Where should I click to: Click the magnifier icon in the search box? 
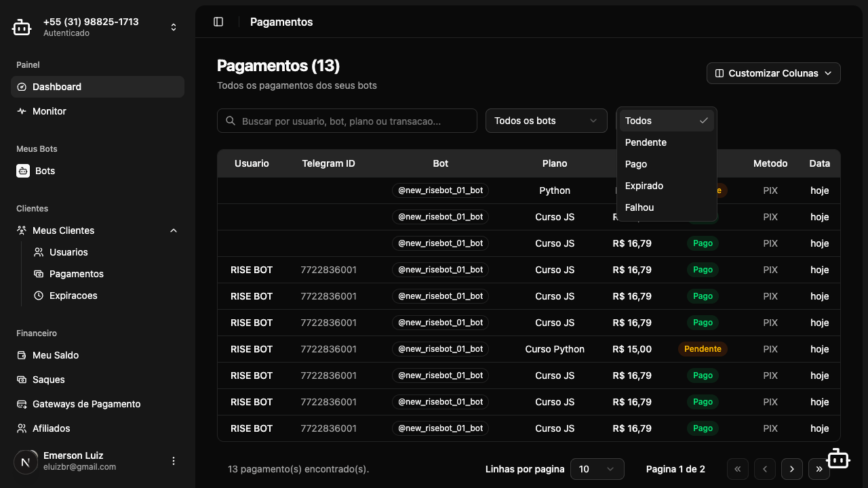click(231, 121)
